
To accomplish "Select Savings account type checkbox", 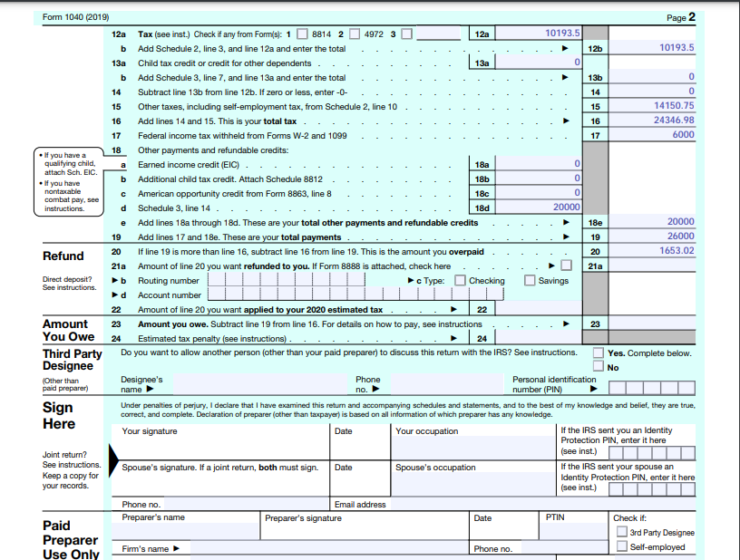I will 530,281.
